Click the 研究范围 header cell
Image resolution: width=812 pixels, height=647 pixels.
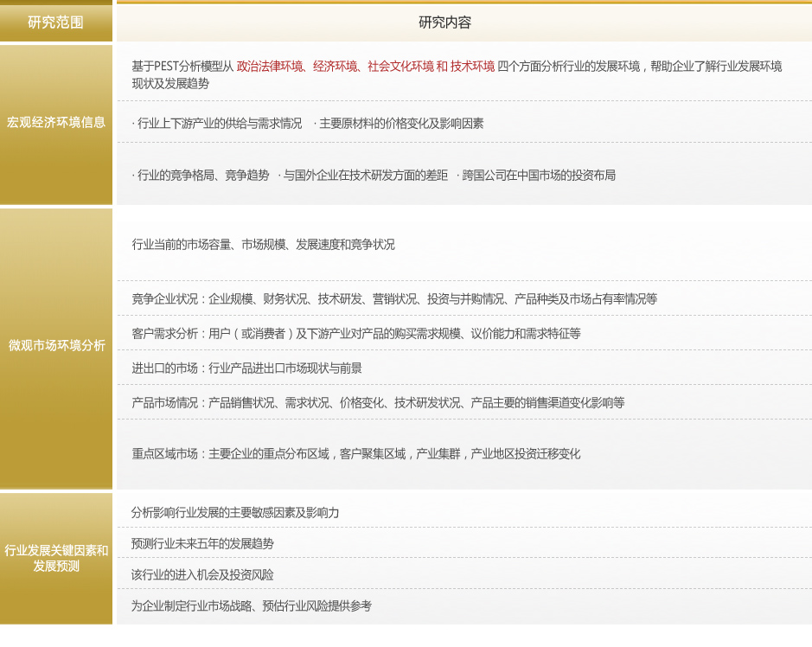tap(56, 22)
